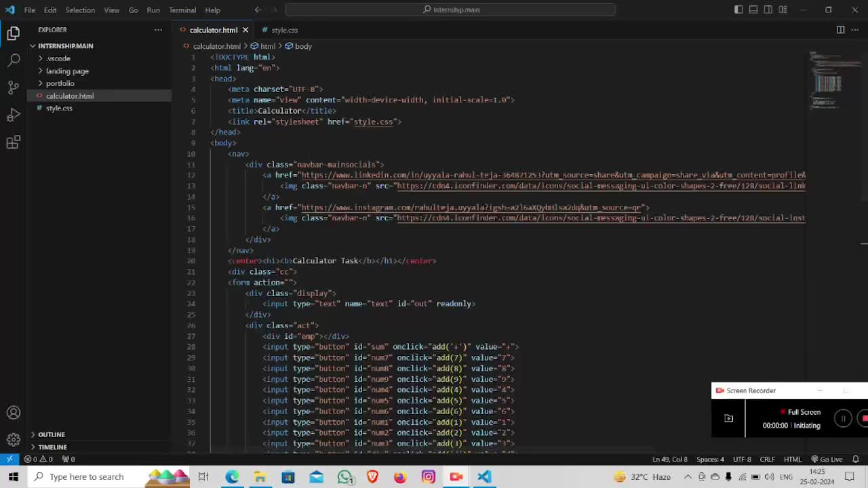Open the Help menu
This screenshot has height=488, width=868.
[x=212, y=10]
